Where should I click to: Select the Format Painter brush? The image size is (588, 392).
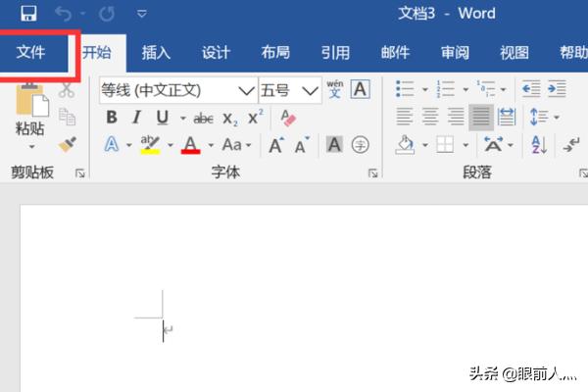coord(68,144)
